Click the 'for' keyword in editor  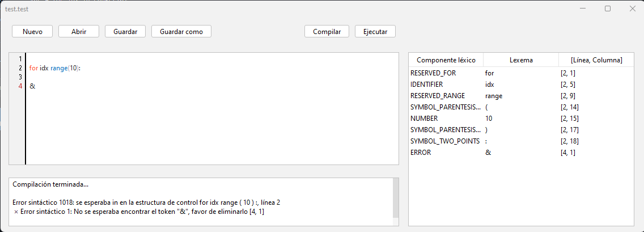point(33,68)
